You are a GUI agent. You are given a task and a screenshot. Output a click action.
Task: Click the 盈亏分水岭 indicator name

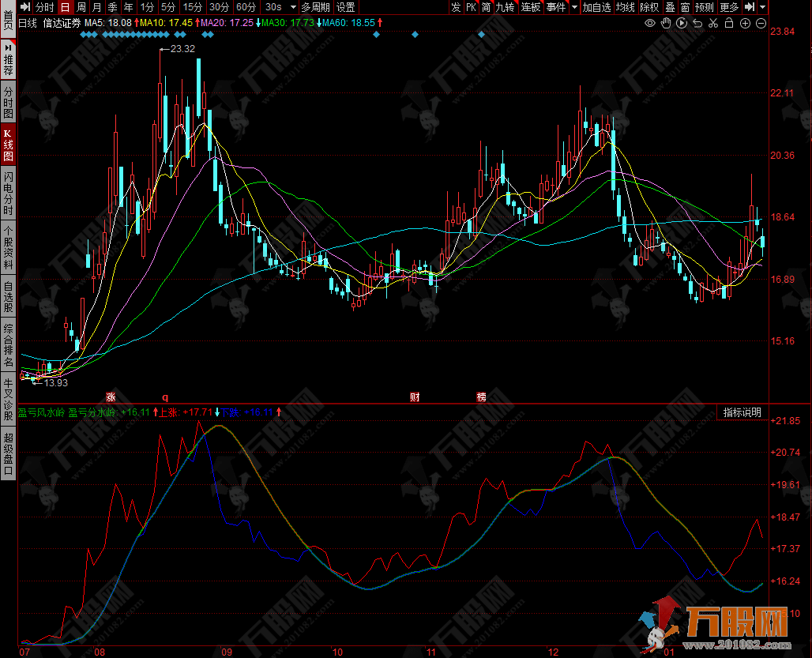(x=92, y=412)
